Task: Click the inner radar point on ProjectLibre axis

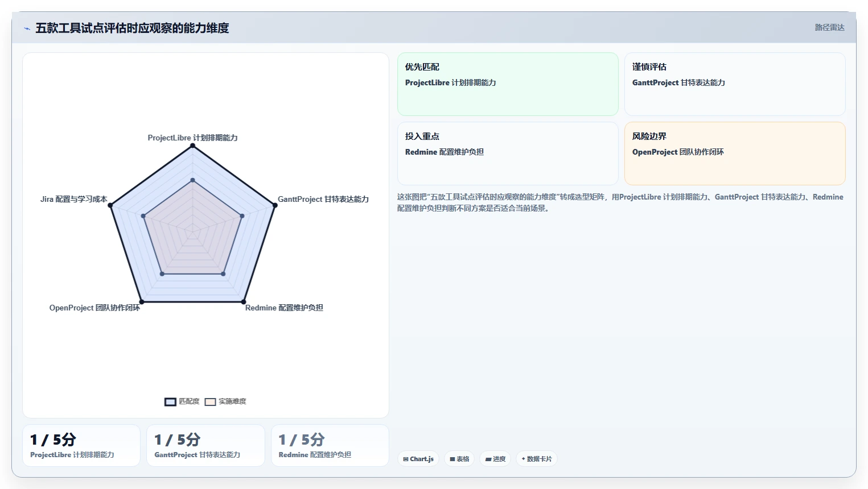Action: (x=192, y=180)
